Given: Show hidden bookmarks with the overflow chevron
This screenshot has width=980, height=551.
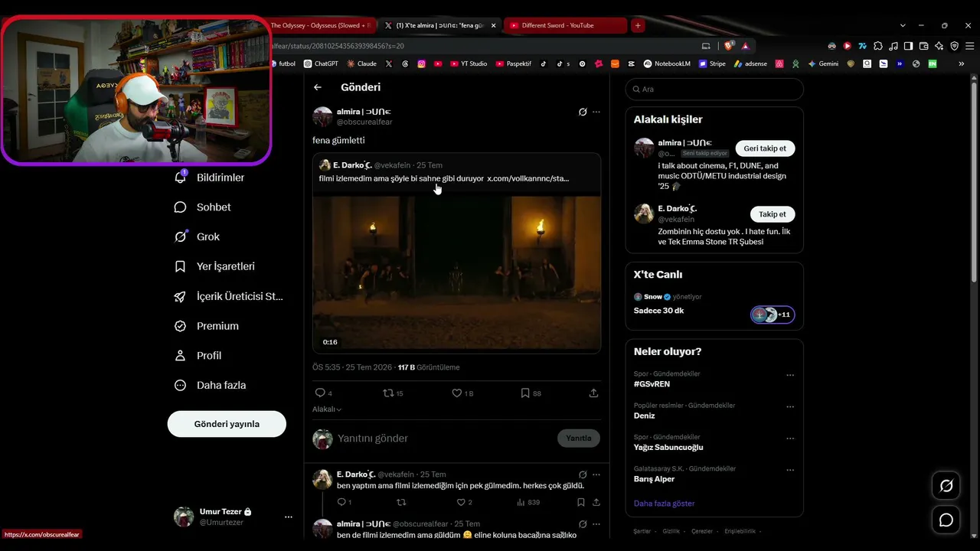Looking at the screenshot, I should [960, 64].
